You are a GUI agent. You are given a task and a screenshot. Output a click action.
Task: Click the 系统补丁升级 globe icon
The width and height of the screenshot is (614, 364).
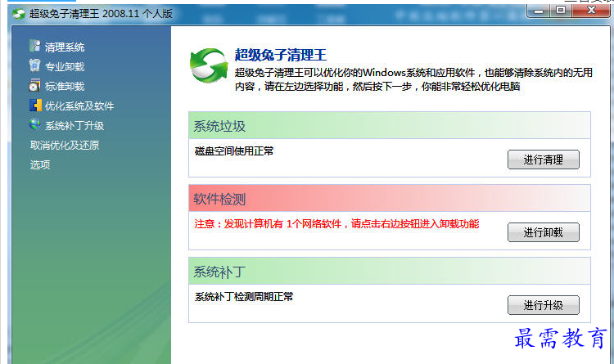(35, 124)
